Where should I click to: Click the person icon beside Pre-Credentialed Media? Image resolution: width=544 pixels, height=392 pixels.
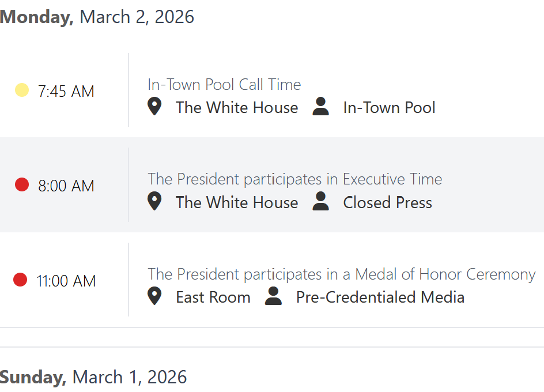coord(274,296)
